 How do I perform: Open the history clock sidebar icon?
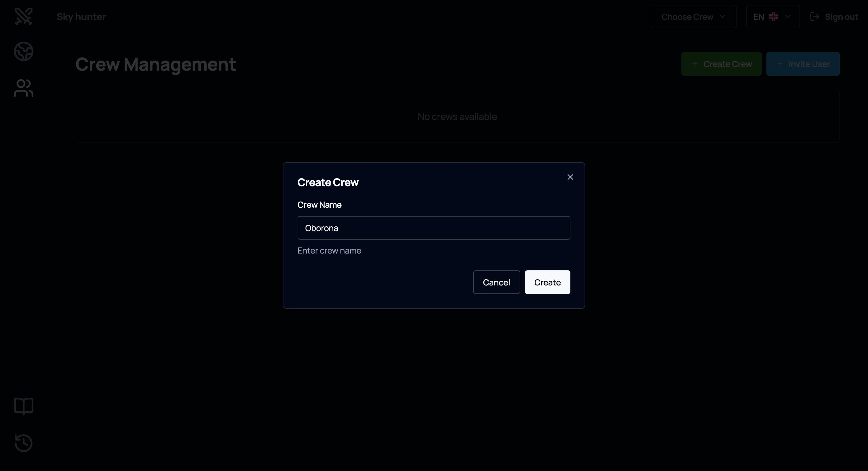coord(24,443)
